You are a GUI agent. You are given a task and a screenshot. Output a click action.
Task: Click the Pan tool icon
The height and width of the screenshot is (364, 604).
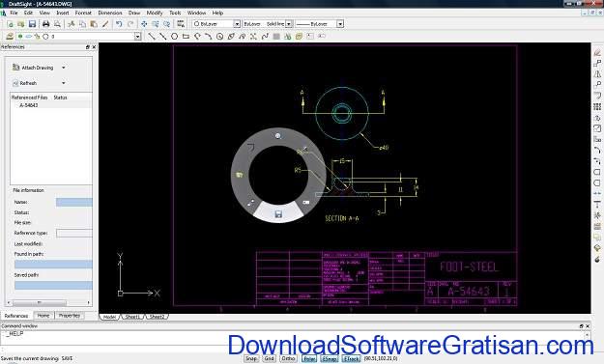point(144,24)
